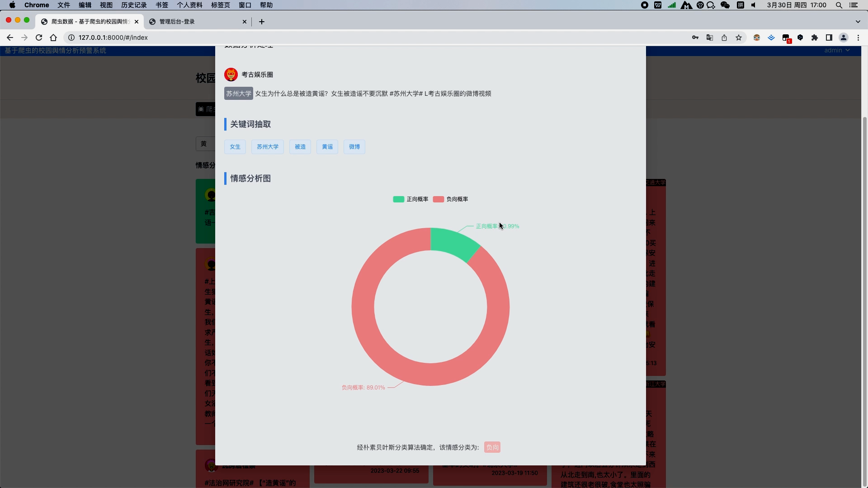Toggle the 正向概率 legend item
The image size is (868, 488).
click(410, 199)
